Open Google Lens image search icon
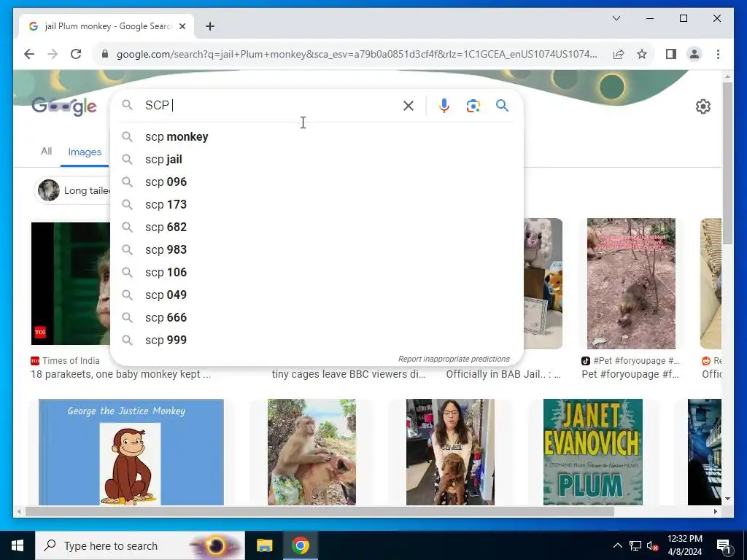Viewport: 747px width, 560px height. coord(473,106)
